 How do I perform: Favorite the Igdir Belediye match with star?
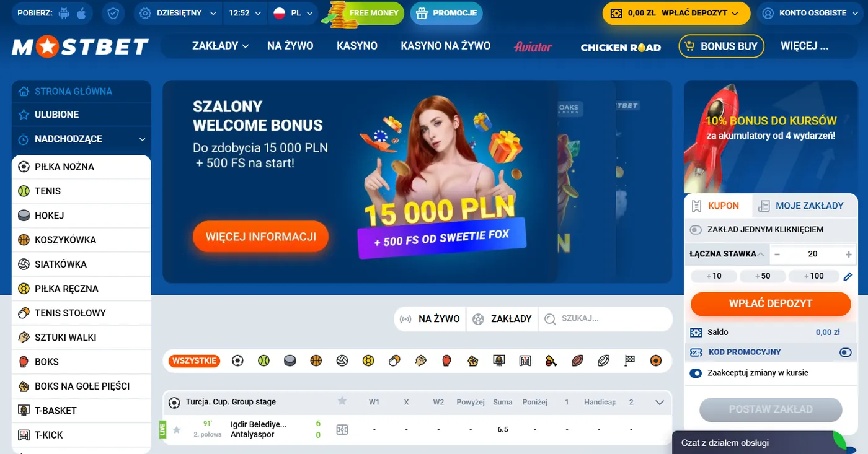pos(177,429)
